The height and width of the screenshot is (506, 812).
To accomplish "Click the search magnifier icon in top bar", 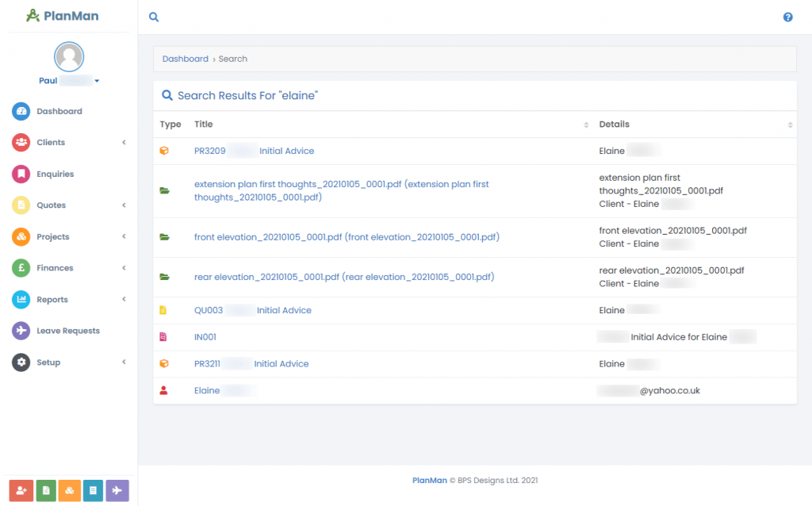I will pos(154,17).
